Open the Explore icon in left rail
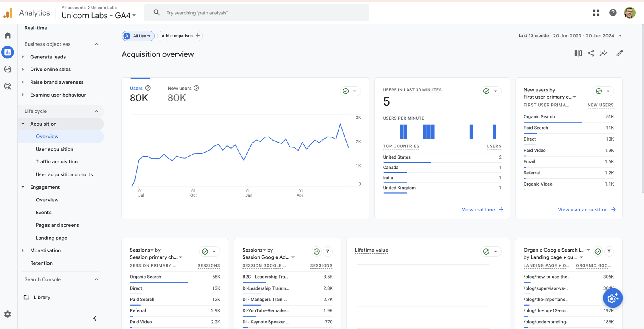The width and height of the screenshot is (644, 329). click(8, 69)
